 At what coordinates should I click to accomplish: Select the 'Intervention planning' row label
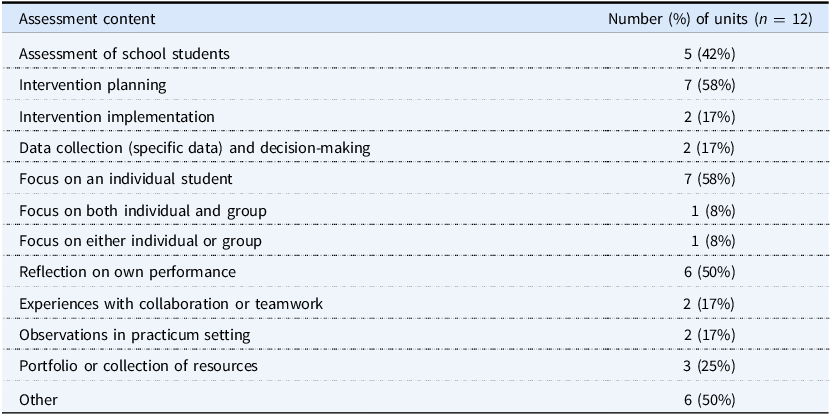93,85
